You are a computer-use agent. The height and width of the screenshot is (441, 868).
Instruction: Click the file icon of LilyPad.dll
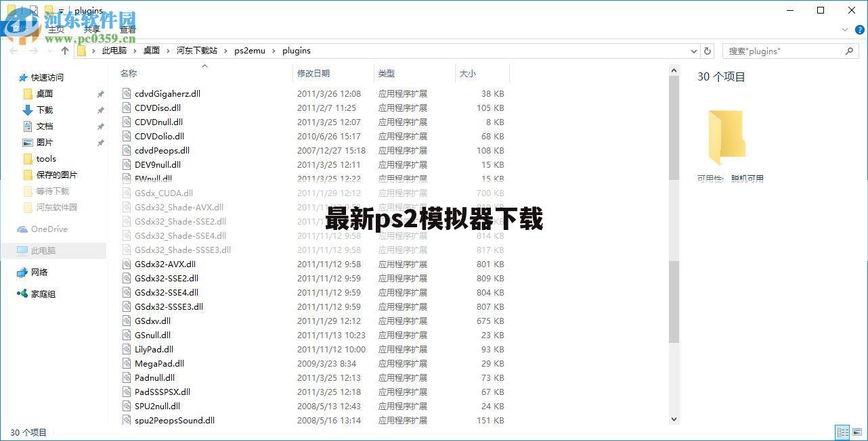click(x=127, y=349)
